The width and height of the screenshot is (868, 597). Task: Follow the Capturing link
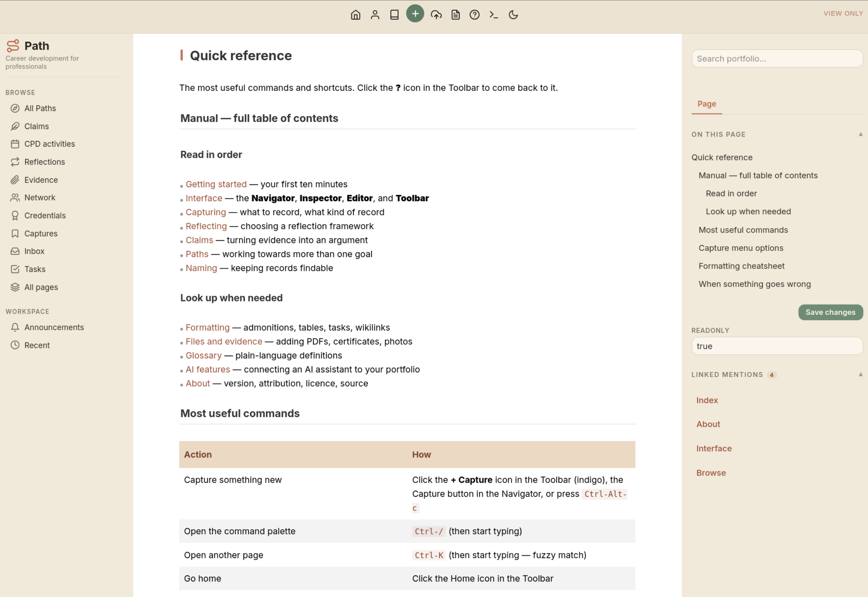click(206, 212)
